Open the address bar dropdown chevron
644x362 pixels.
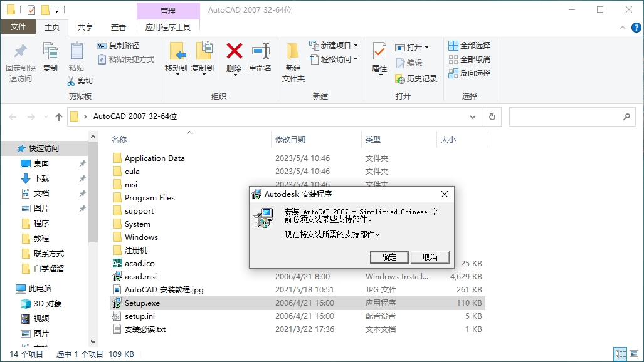tap(472, 116)
